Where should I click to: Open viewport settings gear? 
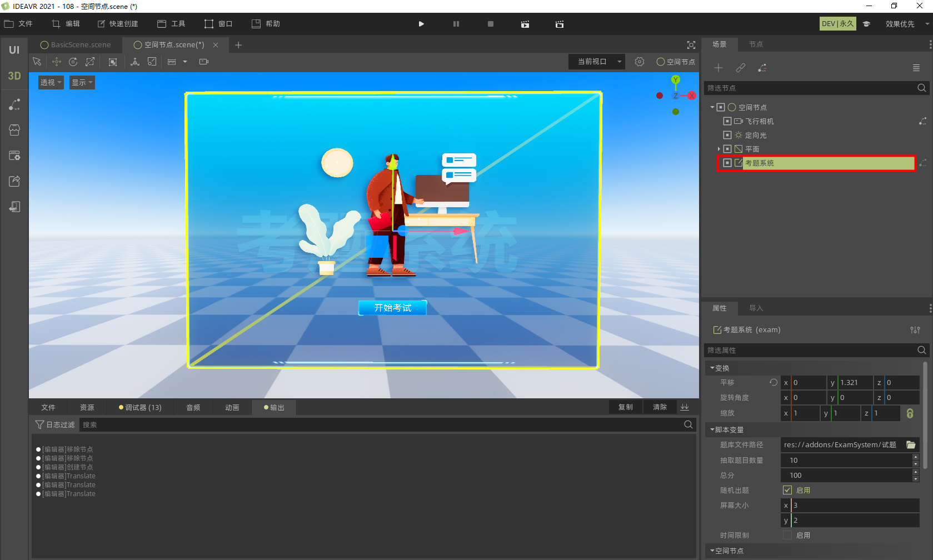pyautogui.click(x=640, y=62)
